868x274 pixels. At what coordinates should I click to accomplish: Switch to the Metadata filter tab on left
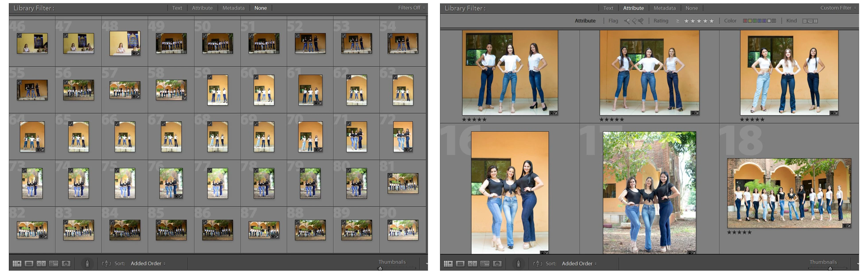point(233,8)
